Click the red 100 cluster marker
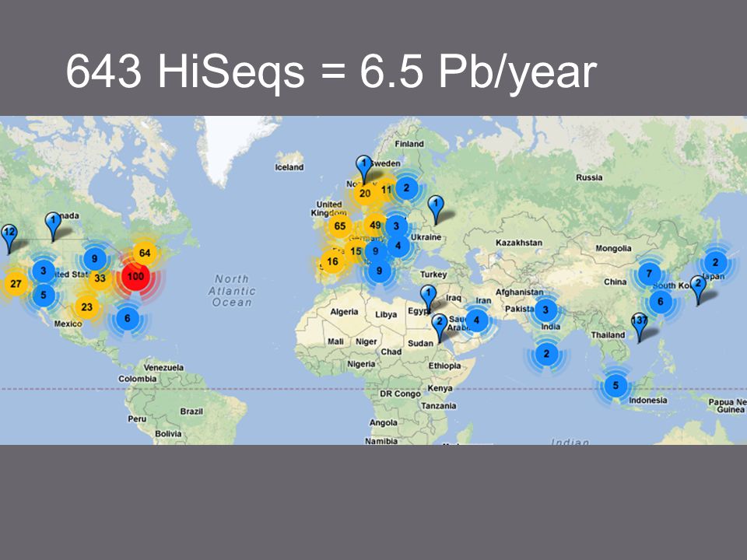This screenshot has height=560, width=747. click(135, 276)
